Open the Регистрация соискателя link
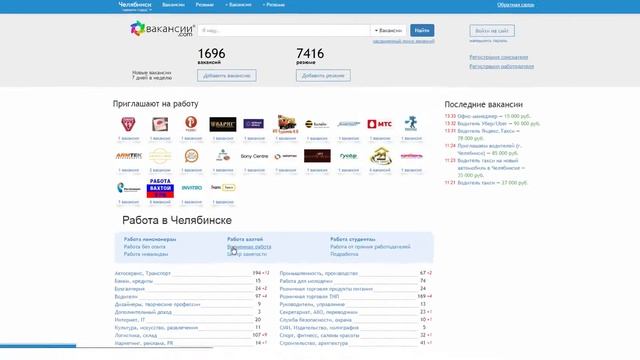 click(498, 57)
